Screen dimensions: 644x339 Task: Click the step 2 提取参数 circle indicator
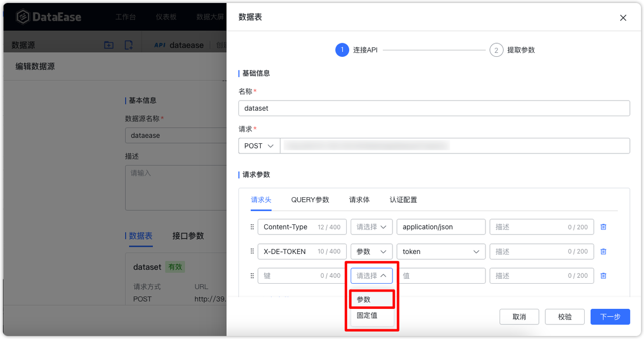[x=496, y=50]
